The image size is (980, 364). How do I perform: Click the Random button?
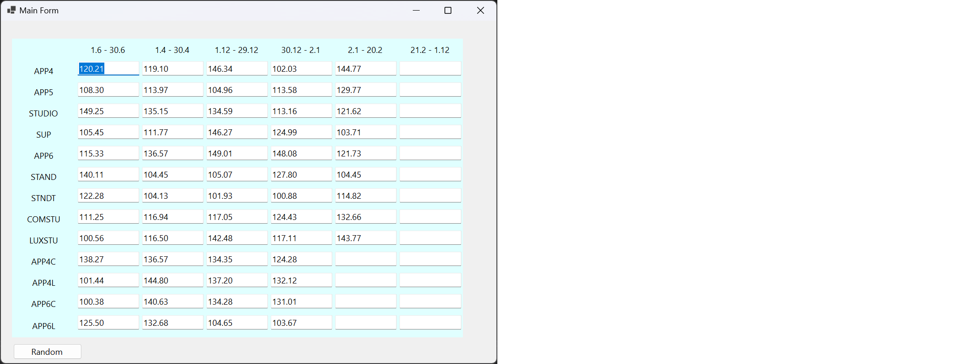[x=47, y=352]
